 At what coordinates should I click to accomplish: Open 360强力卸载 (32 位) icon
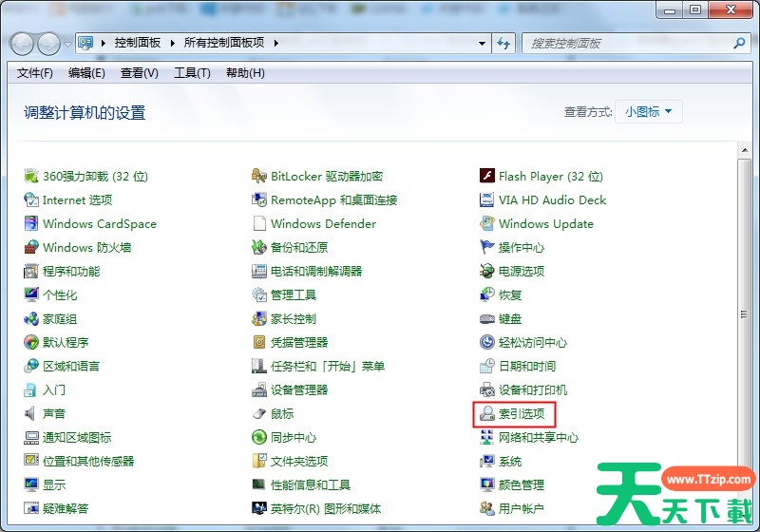tap(31, 176)
